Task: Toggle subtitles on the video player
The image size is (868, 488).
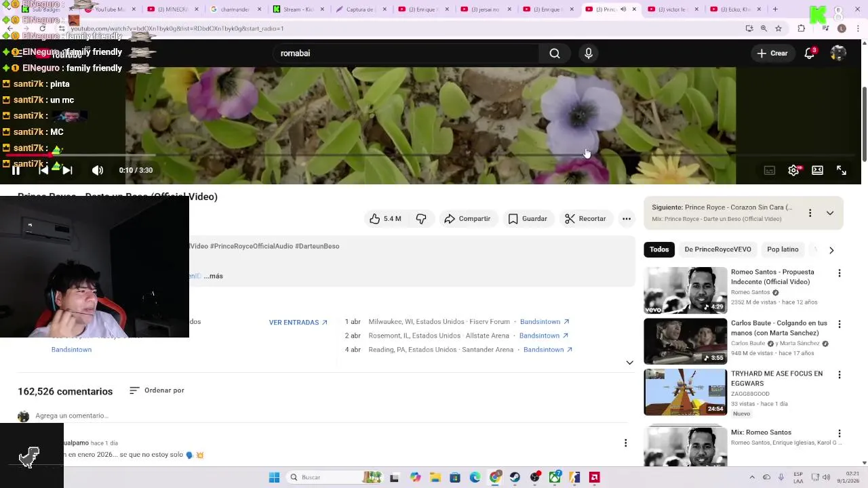Action: 770,170
